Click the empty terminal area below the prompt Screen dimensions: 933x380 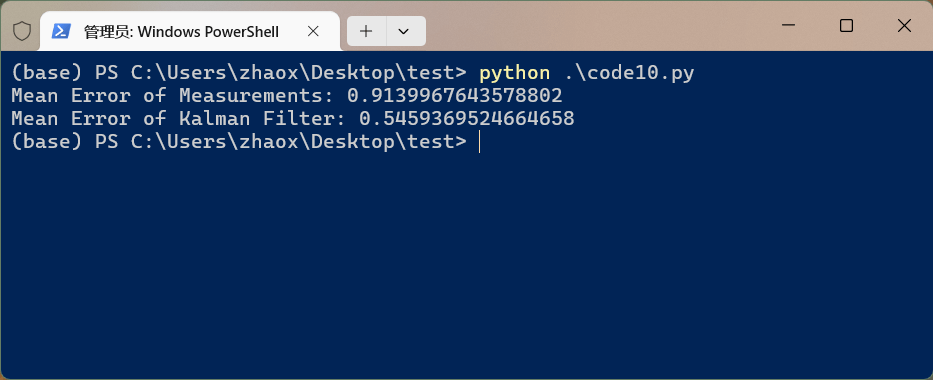[466, 262]
